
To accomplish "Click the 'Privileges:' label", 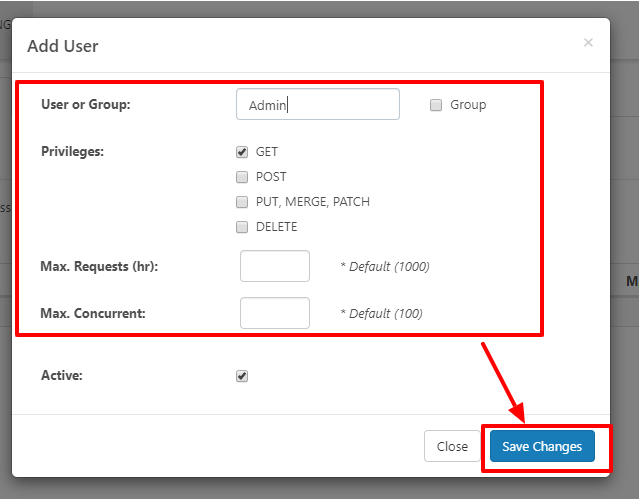I will click(73, 152).
